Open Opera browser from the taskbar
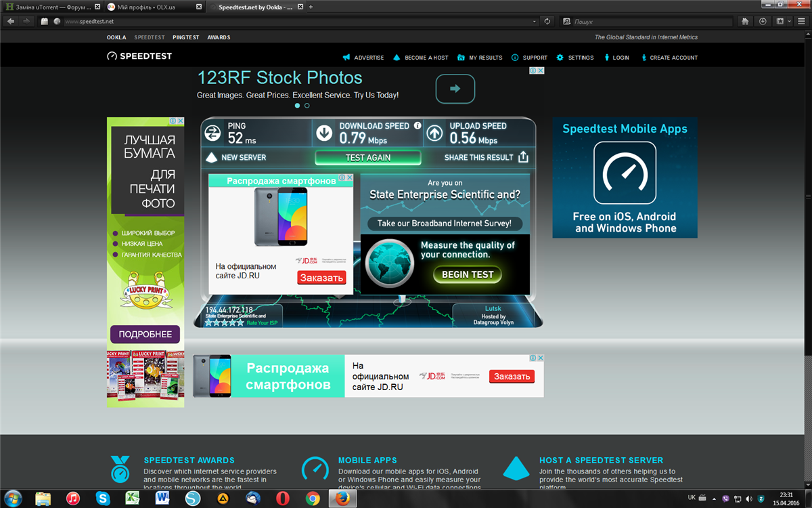The width and height of the screenshot is (812, 508). [283, 499]
